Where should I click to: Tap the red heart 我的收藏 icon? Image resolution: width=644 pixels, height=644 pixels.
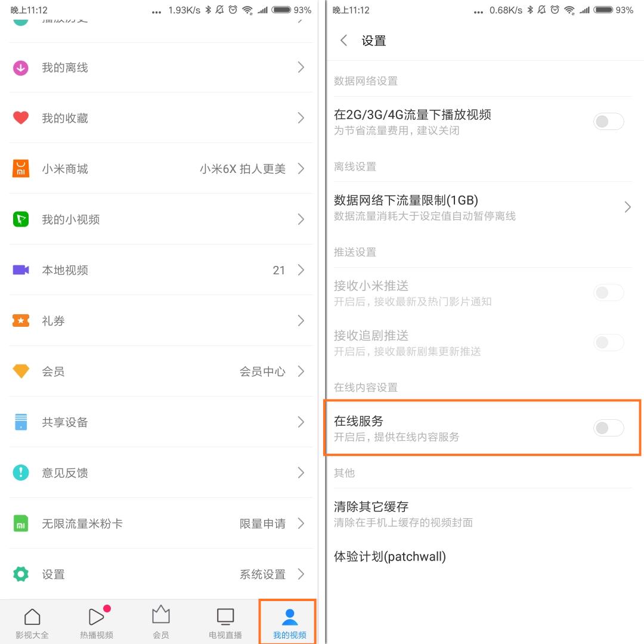tap(20, 118)
